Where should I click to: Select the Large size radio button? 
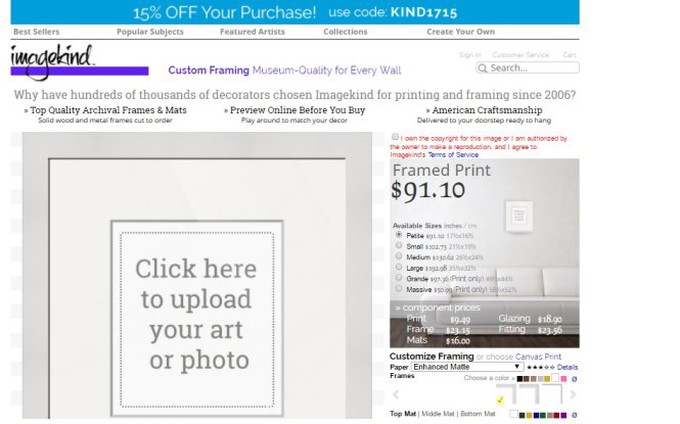399,267
